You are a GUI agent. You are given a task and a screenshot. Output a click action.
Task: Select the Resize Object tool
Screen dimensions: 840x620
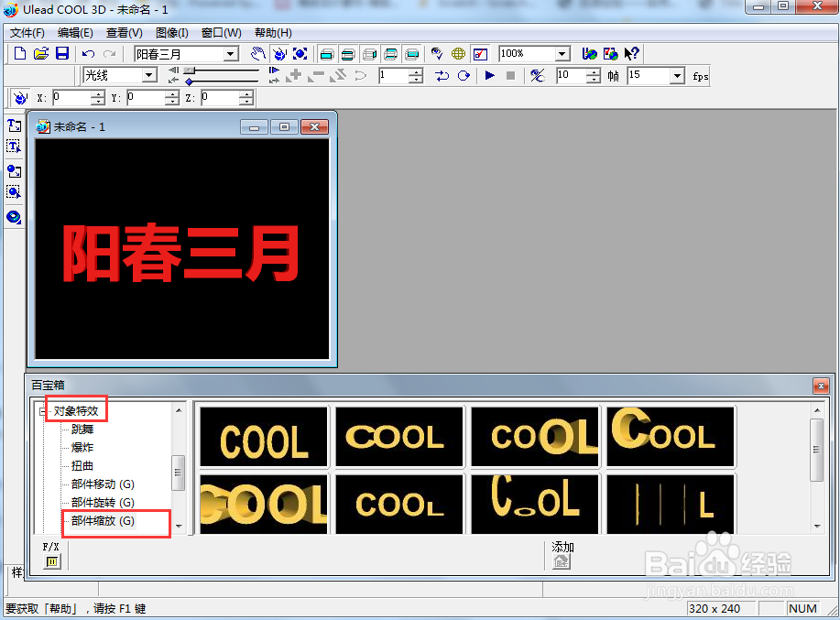pos(300,53)
